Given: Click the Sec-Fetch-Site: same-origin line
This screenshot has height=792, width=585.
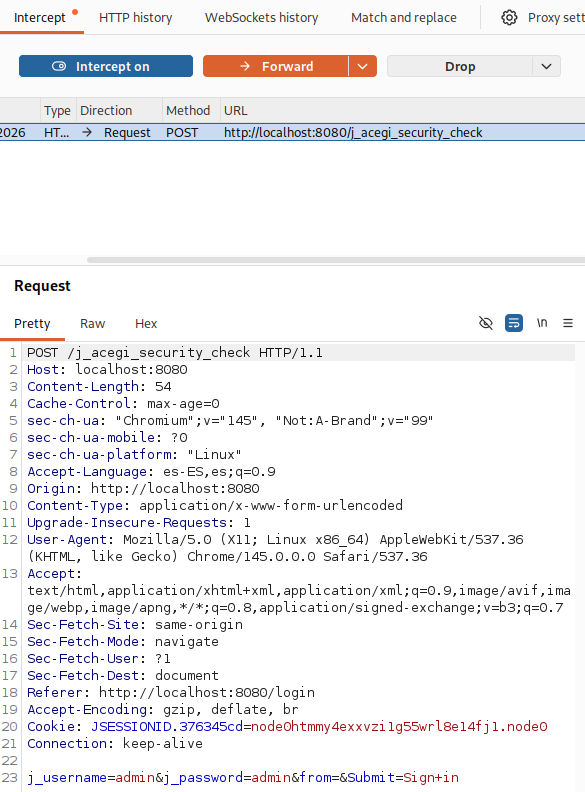Looking at the screenshot, I should 135,624.
